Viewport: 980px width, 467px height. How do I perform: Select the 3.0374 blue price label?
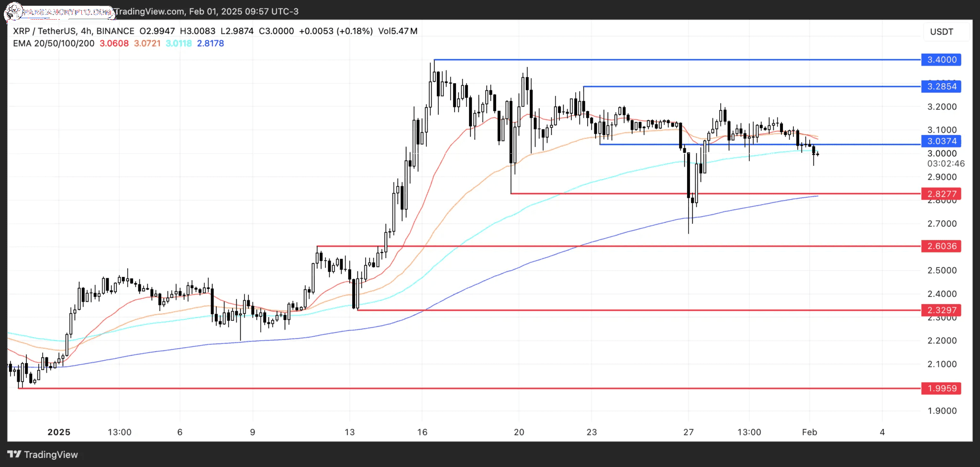click(942, 141)
